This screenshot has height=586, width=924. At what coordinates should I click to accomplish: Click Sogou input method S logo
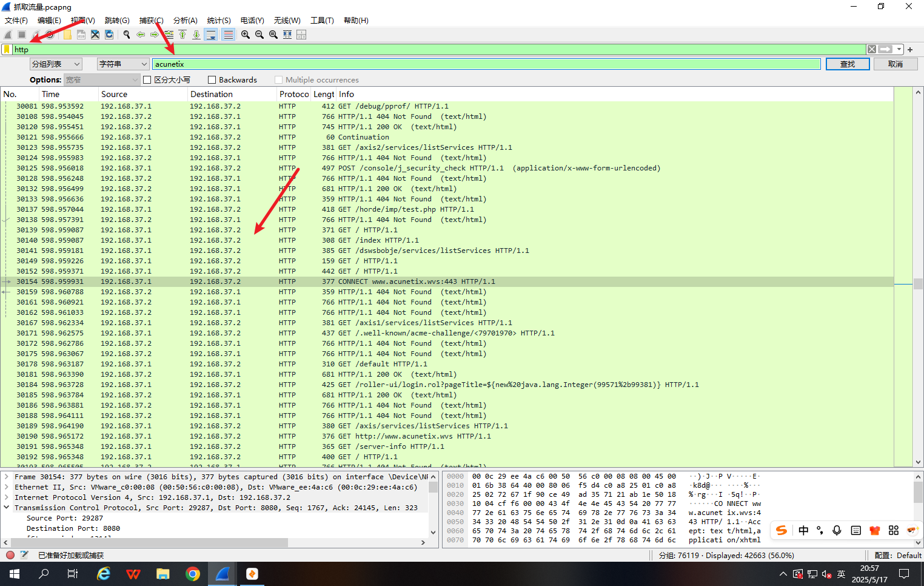(782, 530)
